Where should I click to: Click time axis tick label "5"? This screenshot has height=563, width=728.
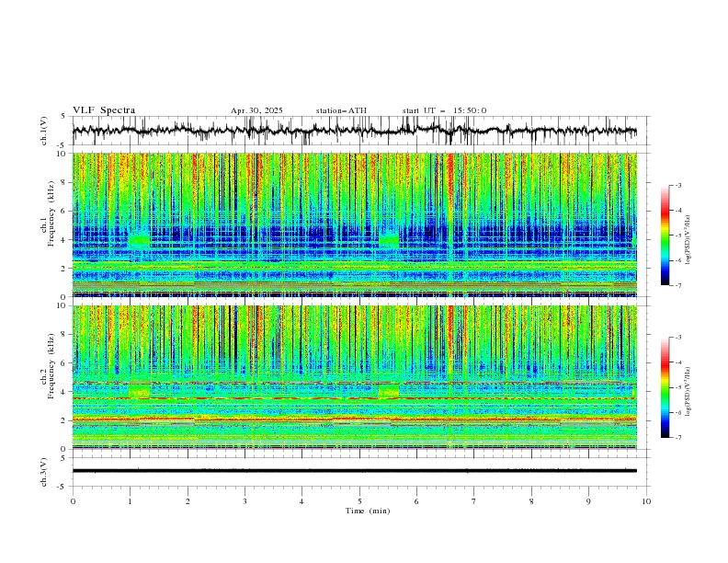coord(359,501)
